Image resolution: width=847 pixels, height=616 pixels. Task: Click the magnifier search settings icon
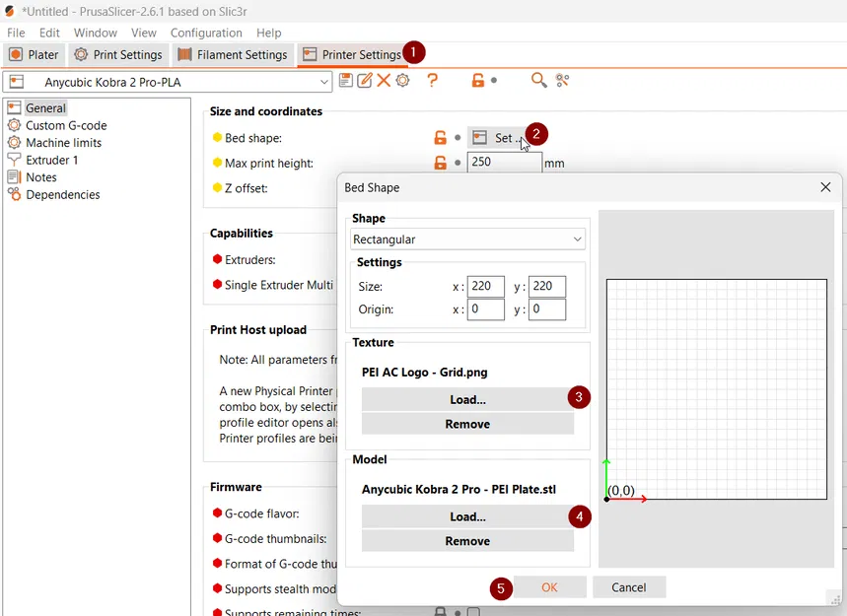pos(538,81)
